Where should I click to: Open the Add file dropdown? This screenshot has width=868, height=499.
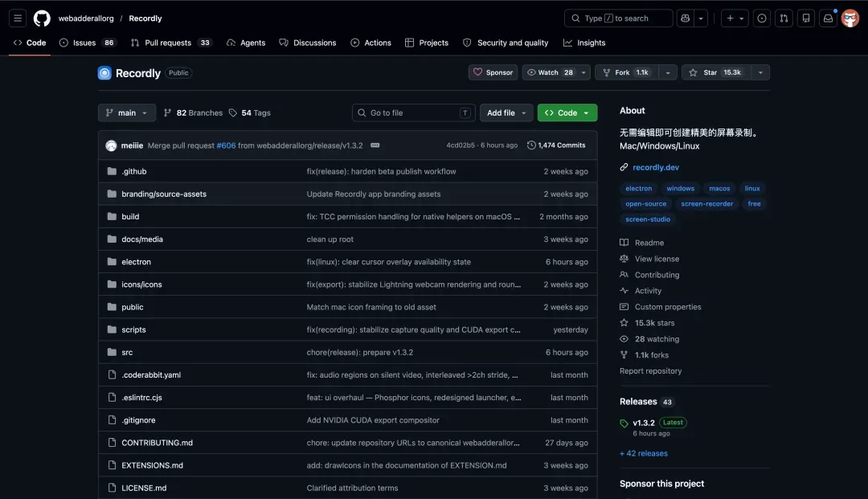pyautogui.click(x=506, y=112)
